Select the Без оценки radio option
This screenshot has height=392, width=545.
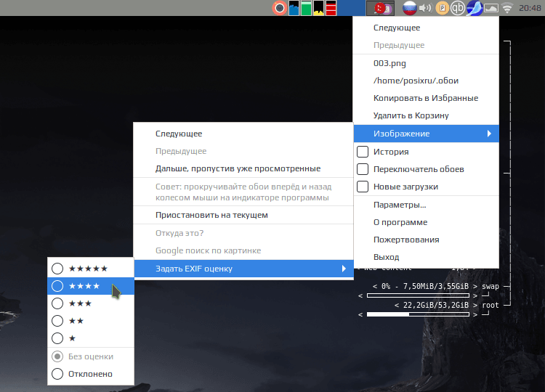point(57,356)
